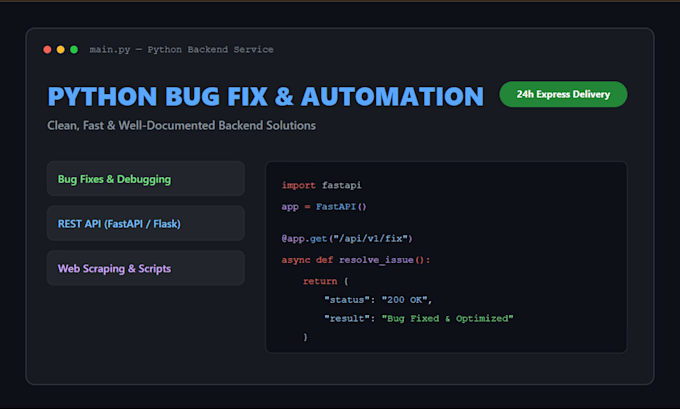Click the closing brace in the code panel
Screen dimensions: 680x409
point(305,337)
